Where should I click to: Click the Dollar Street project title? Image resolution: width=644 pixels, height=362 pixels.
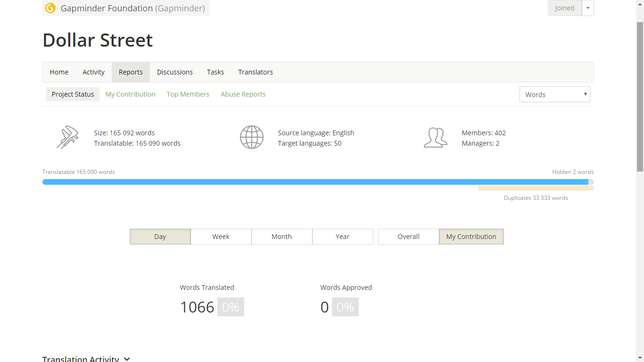pos(98,40)
